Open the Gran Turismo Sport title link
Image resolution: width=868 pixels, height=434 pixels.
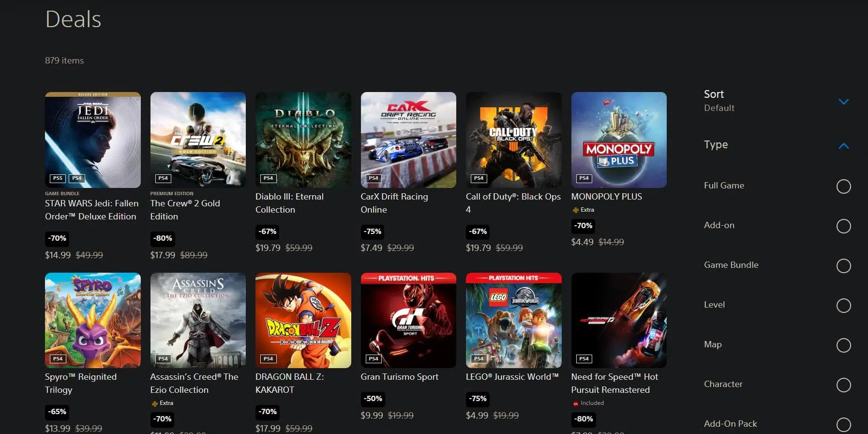400,377
